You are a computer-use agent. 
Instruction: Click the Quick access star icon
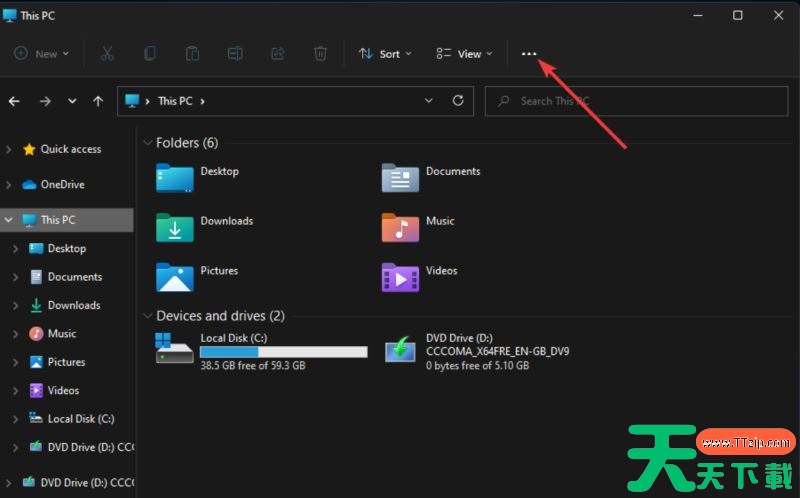click(29, 150)
